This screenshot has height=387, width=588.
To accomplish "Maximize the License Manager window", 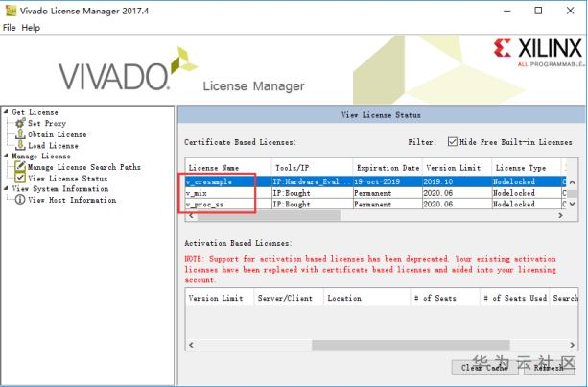I will 538,11.
